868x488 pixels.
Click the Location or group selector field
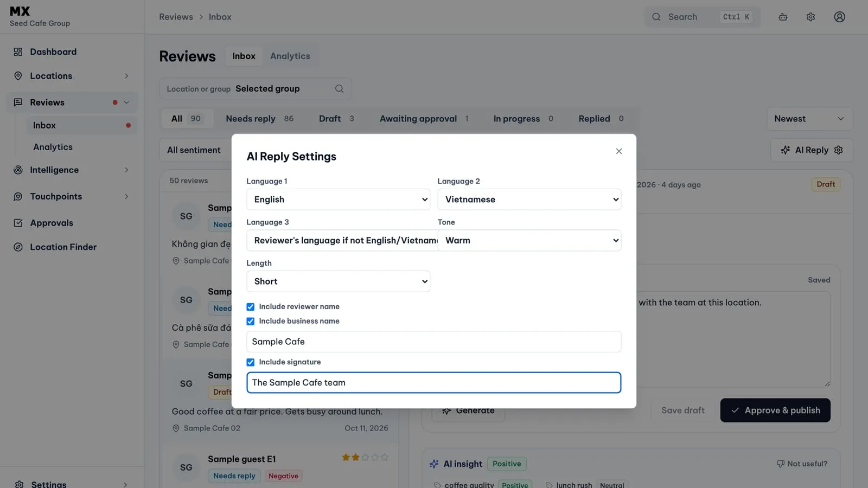click(x=256, y=89)
